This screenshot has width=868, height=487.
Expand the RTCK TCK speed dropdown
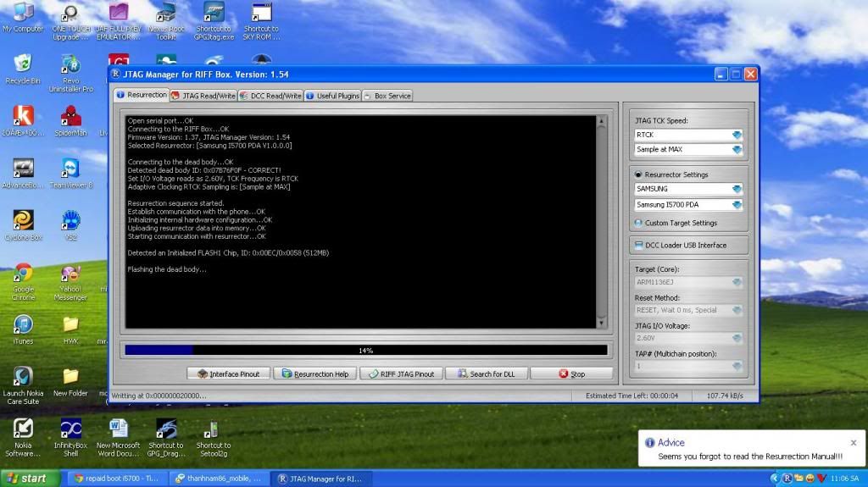click(x=737, y=135)
